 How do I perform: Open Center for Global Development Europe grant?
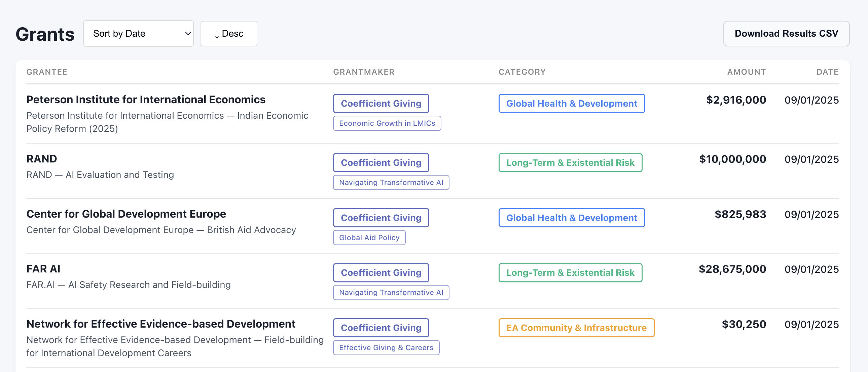pos(126,214)
